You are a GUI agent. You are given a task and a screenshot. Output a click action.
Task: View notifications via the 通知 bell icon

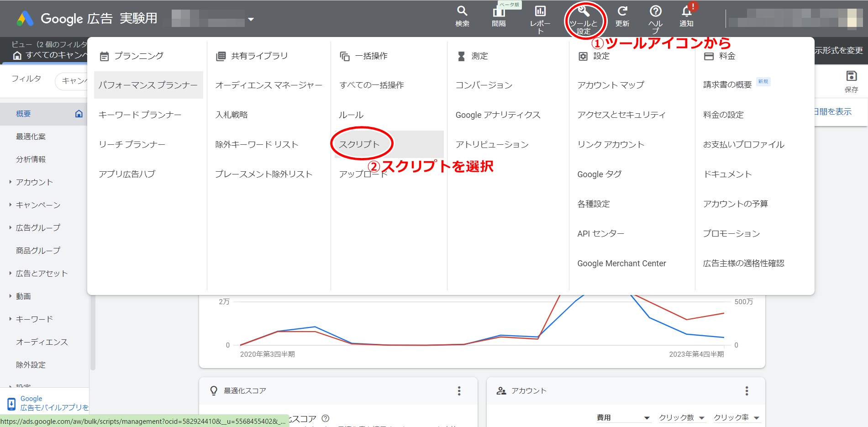[687, 14]
